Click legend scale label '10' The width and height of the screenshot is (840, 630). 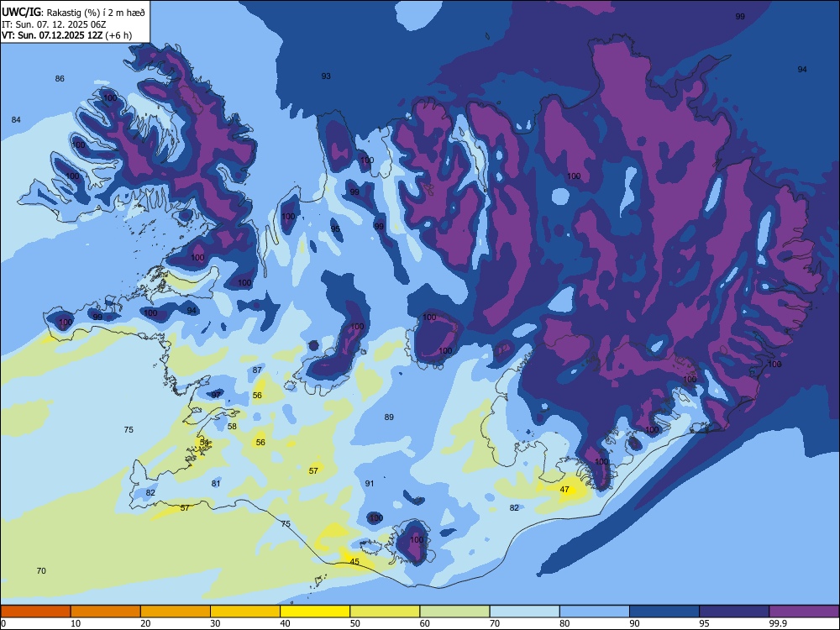[x=76, y=623]
